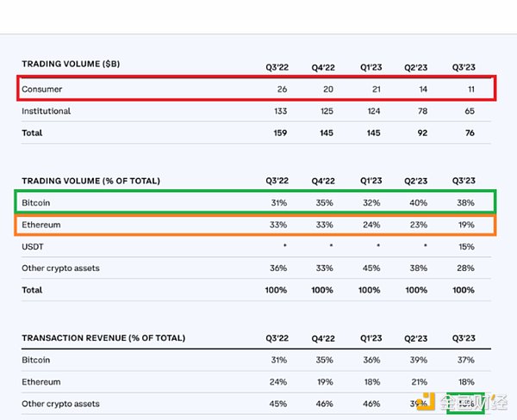517x420 pixels.
Task: Click Ethereum Q3'22 transaction revenue value 24%
Action: [277, 382]
